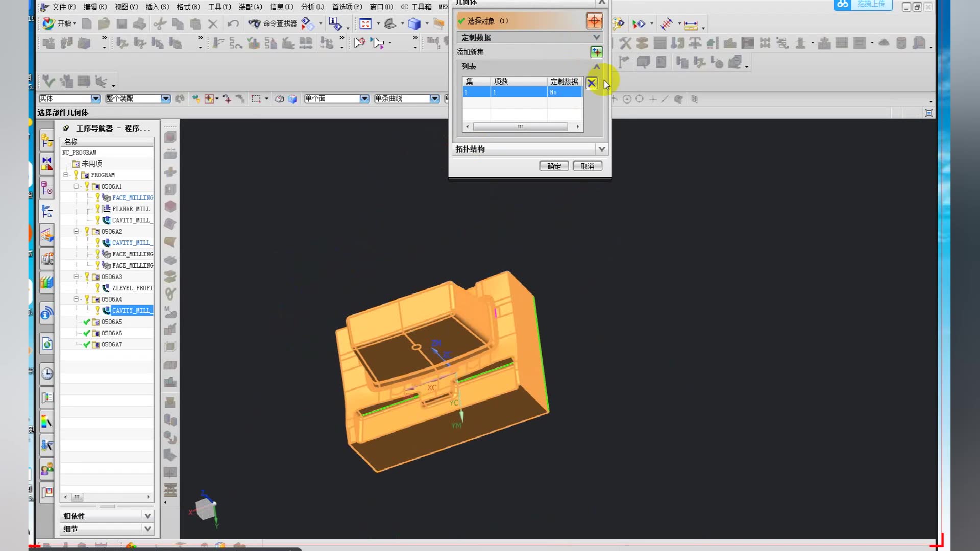Click the undo arrow in toolbar
Screen dimensions: 980x551
(x=233, y=23)
